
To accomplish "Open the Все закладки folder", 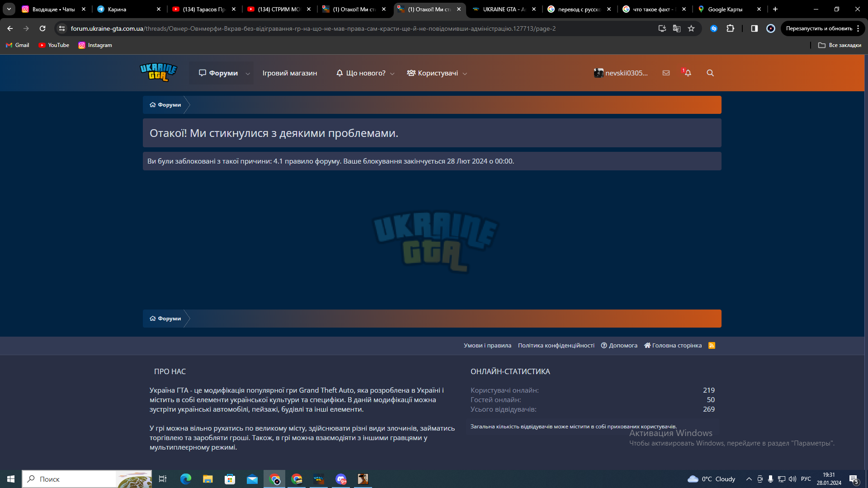I will [840, 45].
